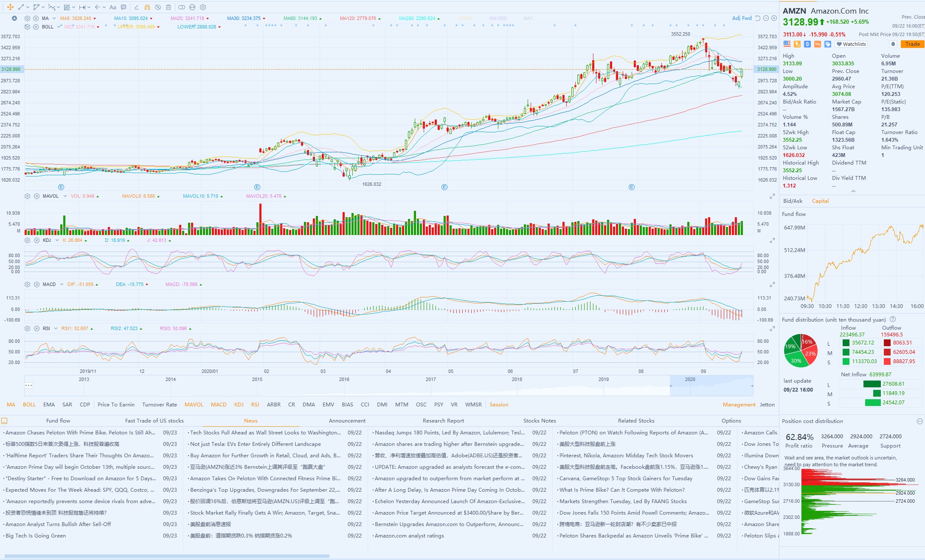Zoom out chart with minus icon

point(766,18)
